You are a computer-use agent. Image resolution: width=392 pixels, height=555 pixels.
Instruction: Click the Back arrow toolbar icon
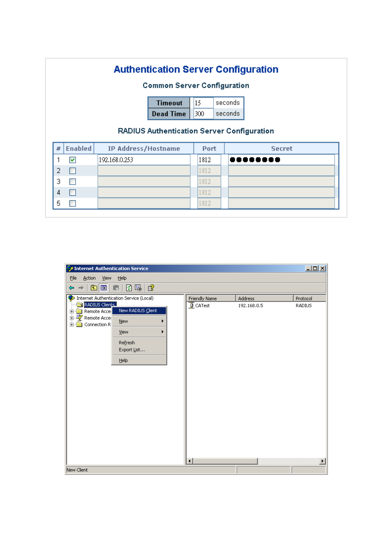click(x=71, y=288)
